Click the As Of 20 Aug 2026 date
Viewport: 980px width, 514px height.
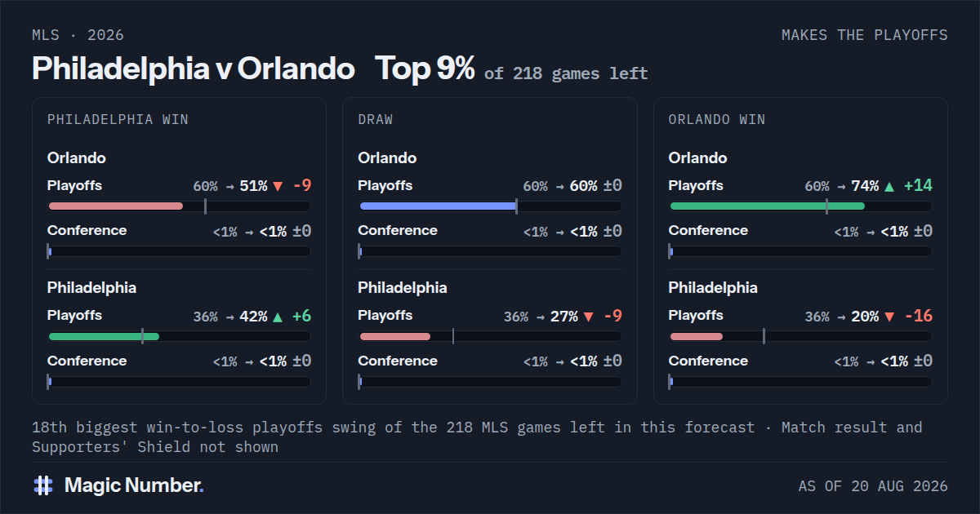[873, 486]
